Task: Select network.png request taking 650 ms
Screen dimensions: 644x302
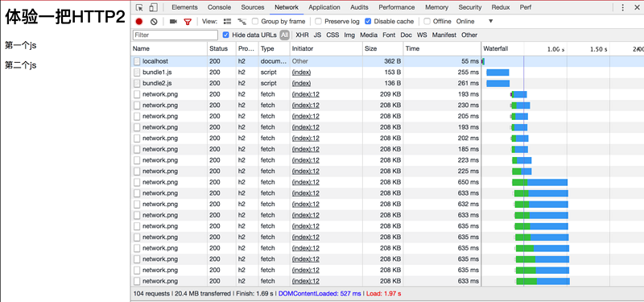Action: pyautogui.click(x=388, y=182)
